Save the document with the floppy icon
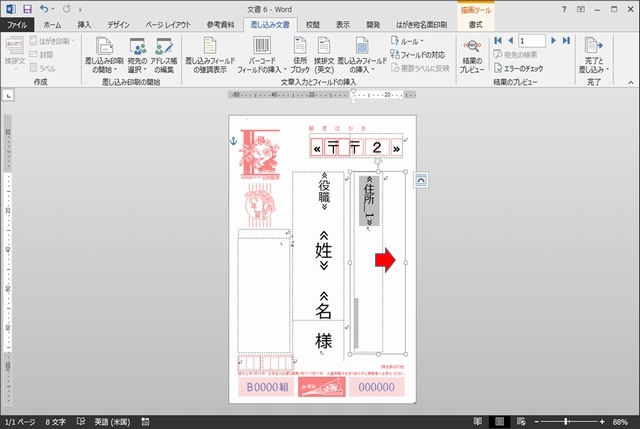Image resolution: width=640 pixels, height=429 pixels. [27, 9]
